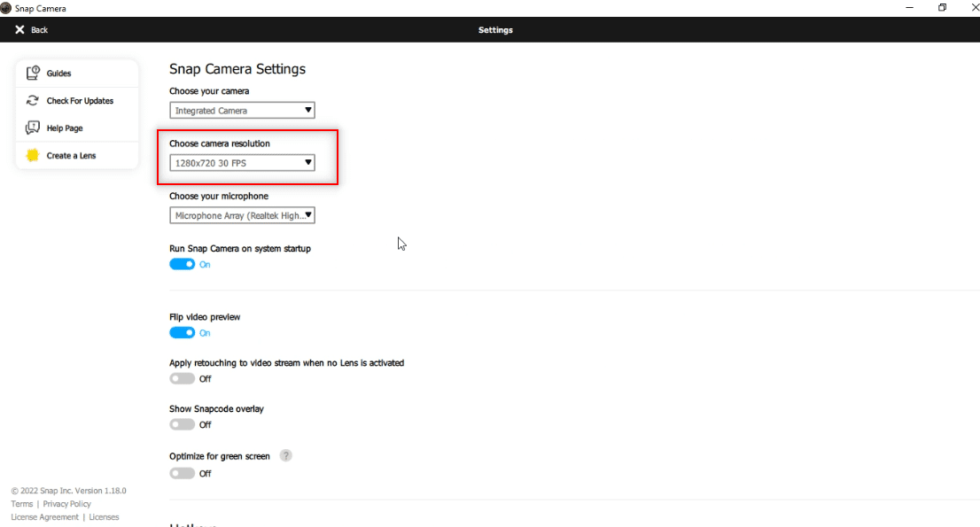Click the microphone dropdown arrow
This screenshot has width=980, height=527.
tap(308, 215)
